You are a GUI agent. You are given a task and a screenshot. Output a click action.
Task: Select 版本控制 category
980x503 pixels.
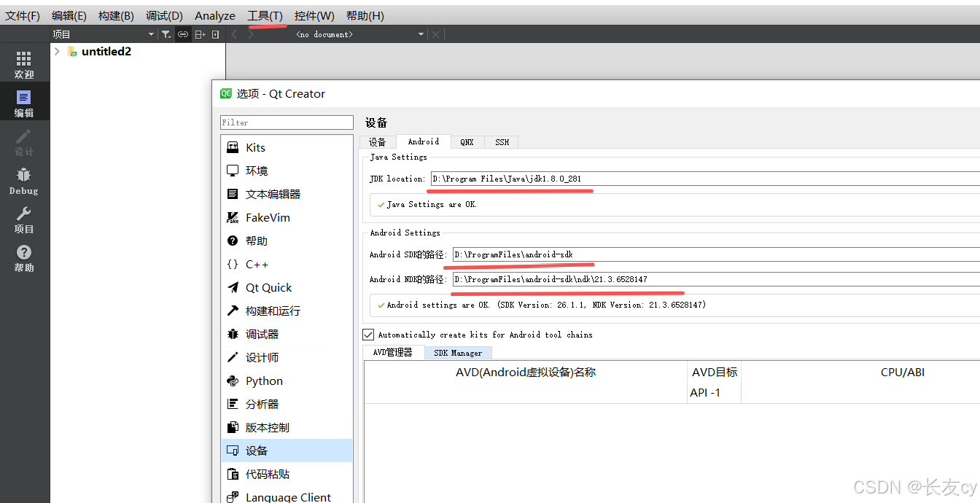[287, 427]
